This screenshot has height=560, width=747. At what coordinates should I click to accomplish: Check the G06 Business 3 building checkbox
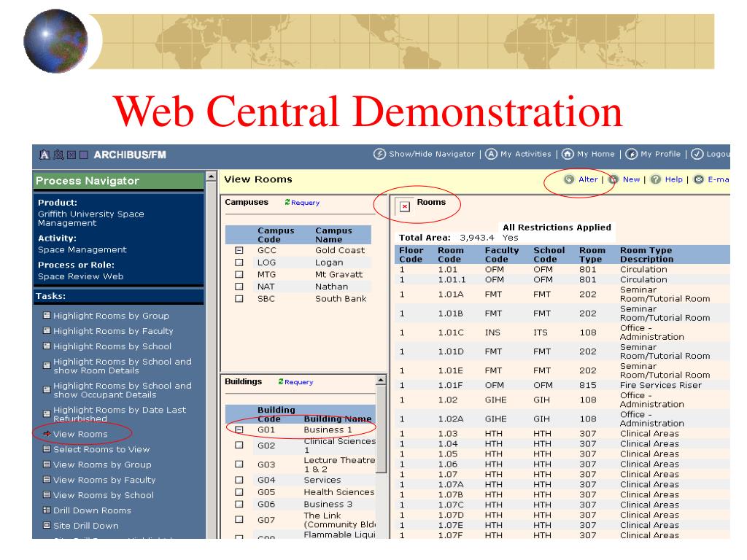(239, 505)
